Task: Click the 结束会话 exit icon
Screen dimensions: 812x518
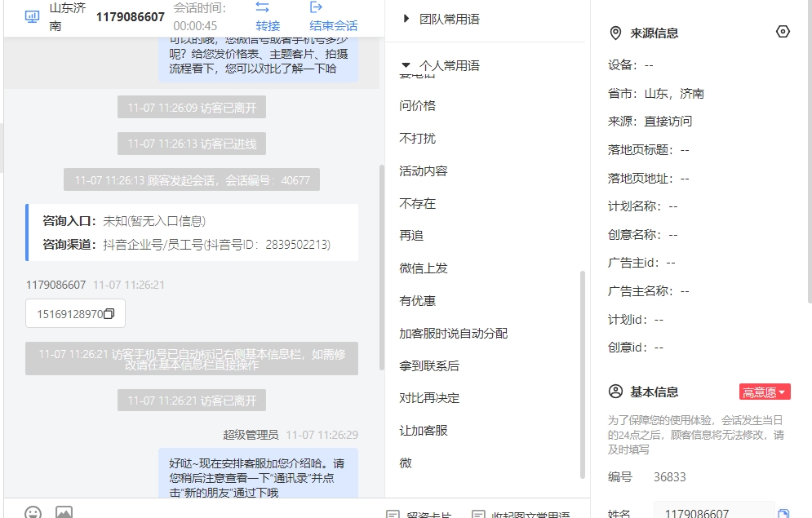Action: 316,7
